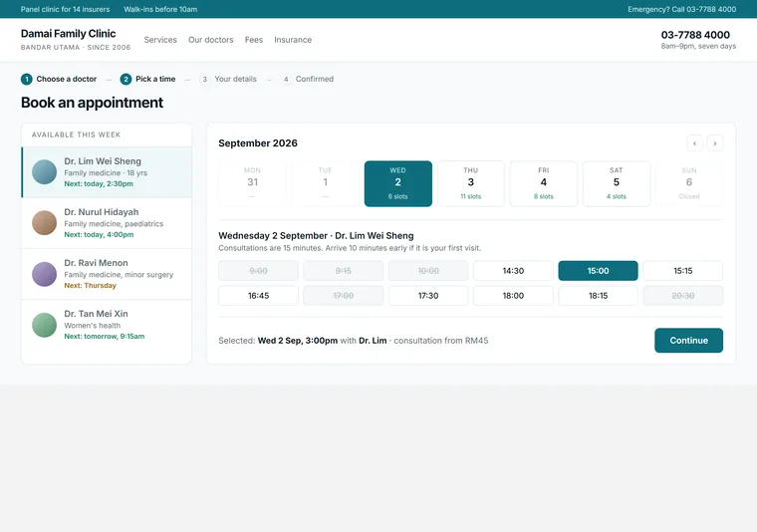Open the Services menu item
This screenshot has width=757, height=532.
(160, 40)
